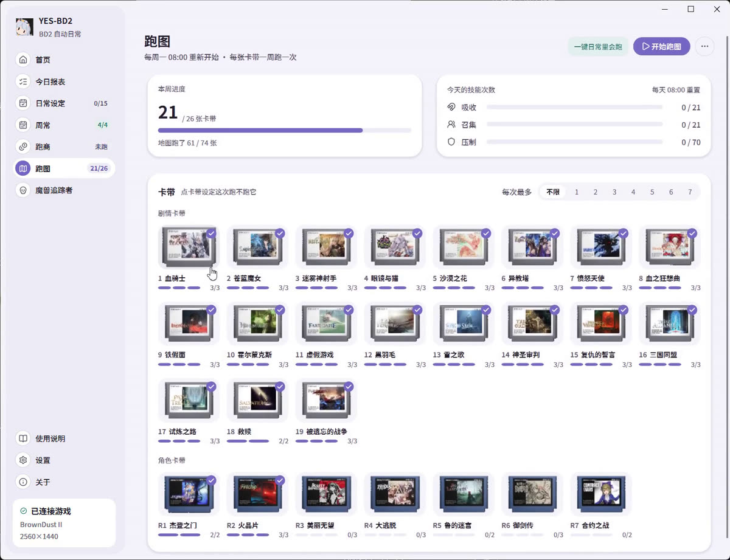The height and width of the screenshot is (560, 730).
Task: Toggle the checkmark on 血之狂想曲 cartridge
Action: (x=692, y=233)
